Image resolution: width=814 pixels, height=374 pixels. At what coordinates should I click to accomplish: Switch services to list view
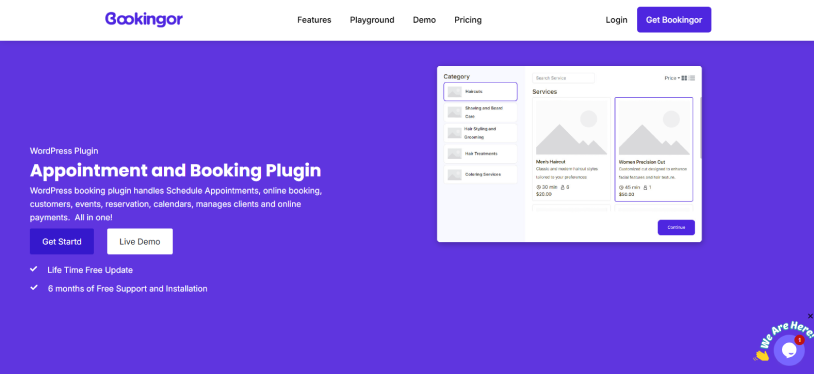coord(692,78)
